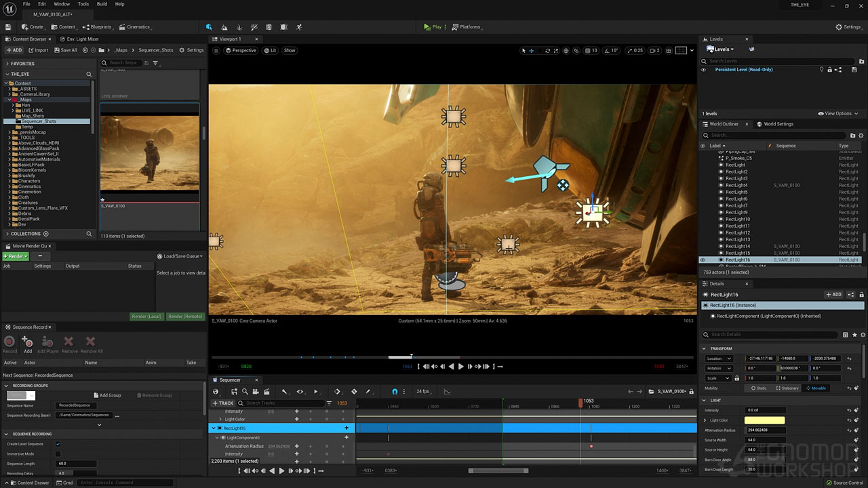The height and width of the screenshot is (488, 868).
Task: Open the Details panel settings gear
Action: click(x=863, y=335)
